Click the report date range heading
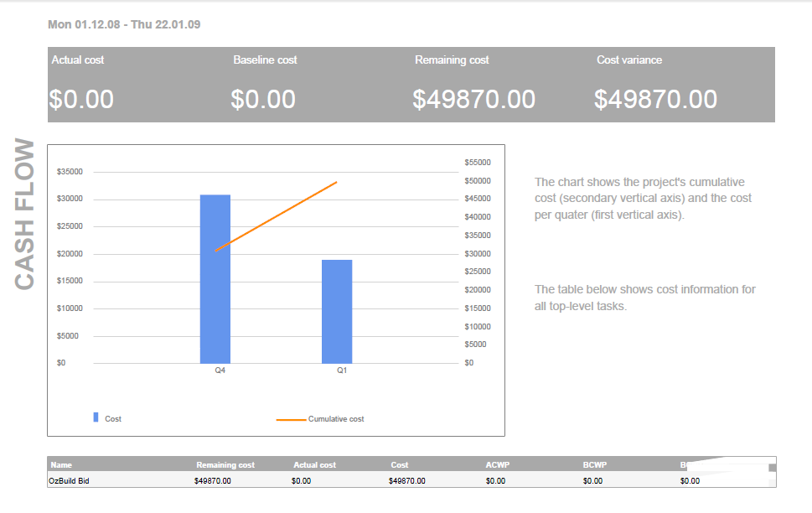The image size is (812, 513). 124,24
